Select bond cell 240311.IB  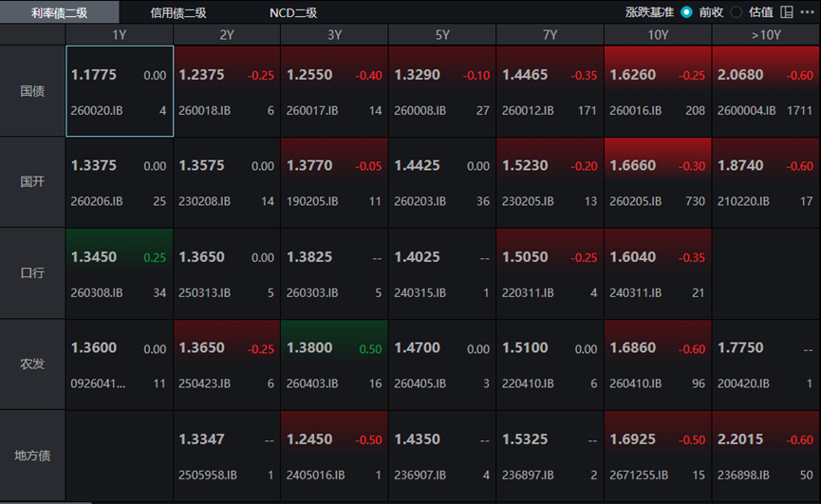click(x=658, y=273)
